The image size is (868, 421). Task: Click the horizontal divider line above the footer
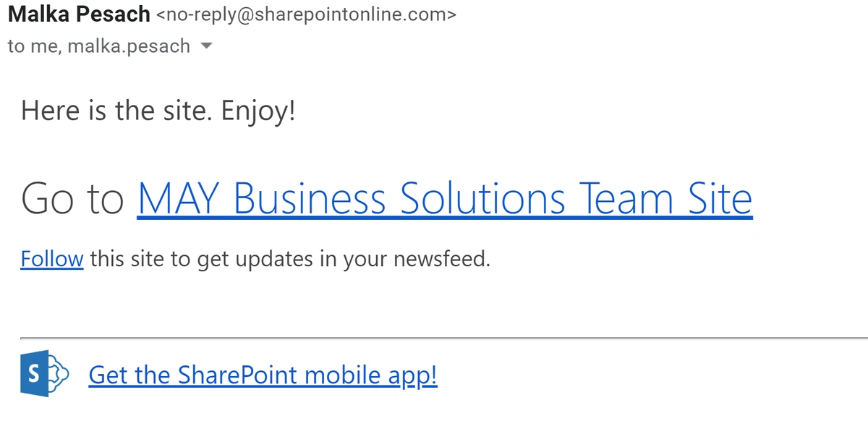click(x=434, y=338)
